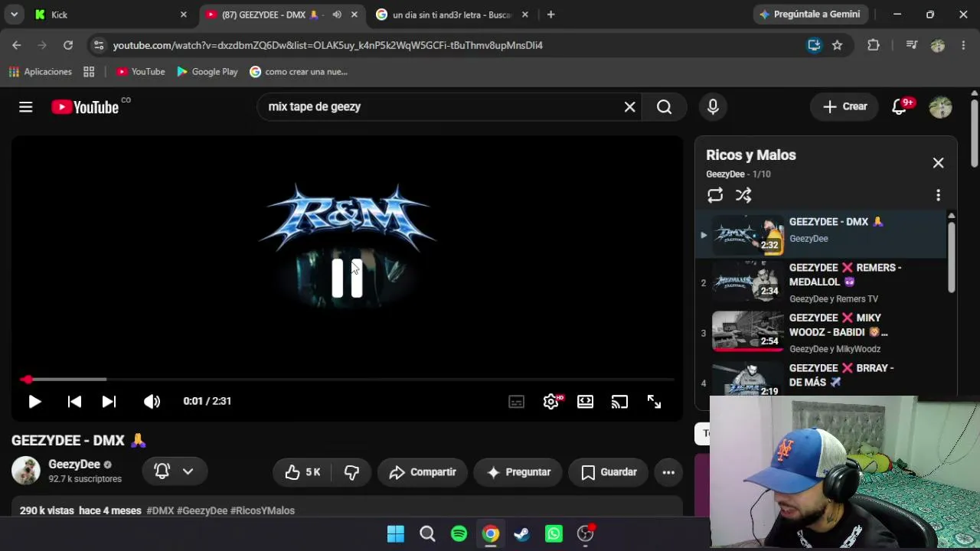Cast the video to a TV
This screenshot has width=980, height=551.
[619, 401]
